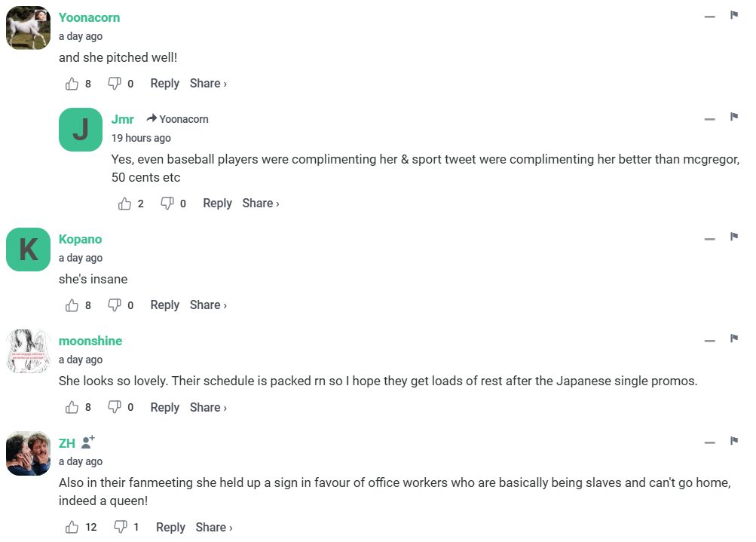Expand Share options on Yoonacorn's comment
Screen dimensions: 756x542
tap(208, 84)
